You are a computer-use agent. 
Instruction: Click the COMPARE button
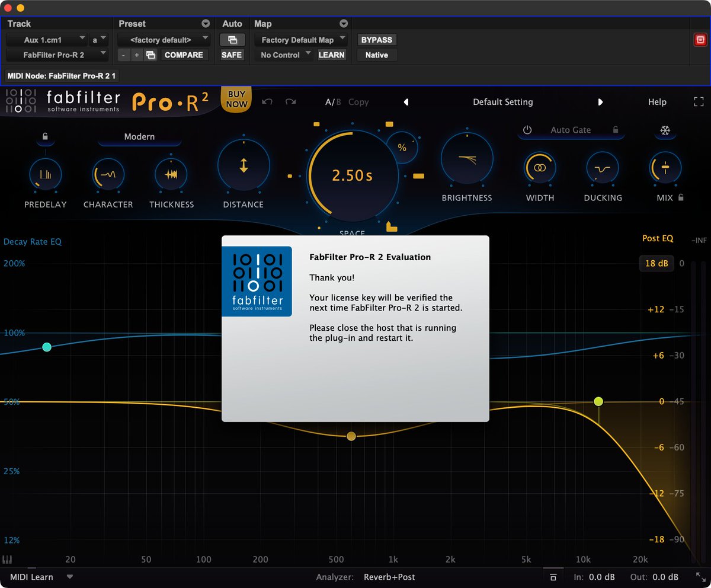pyautogui.click(x=184, y=55)
